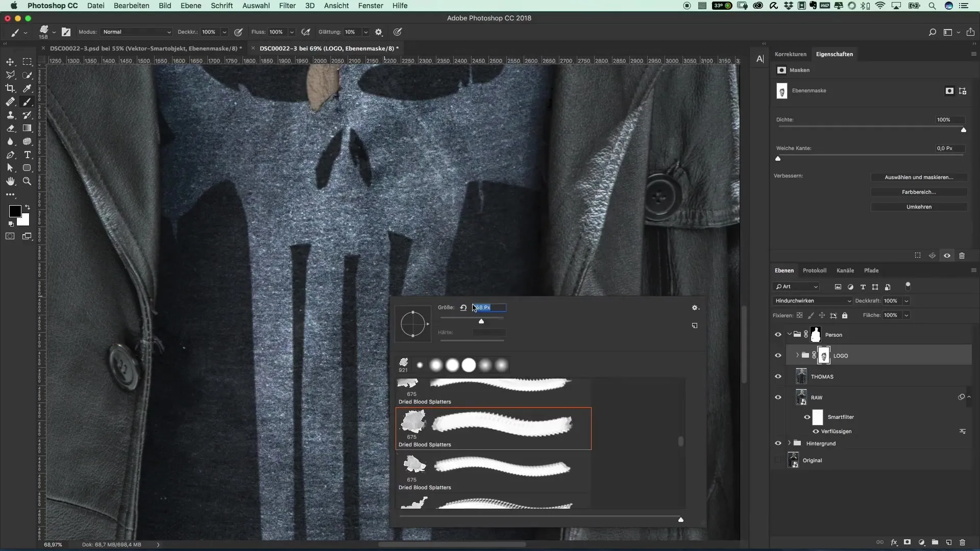Select the Brush tool in toolbox

pyautogui.click(x=28, y=102)
